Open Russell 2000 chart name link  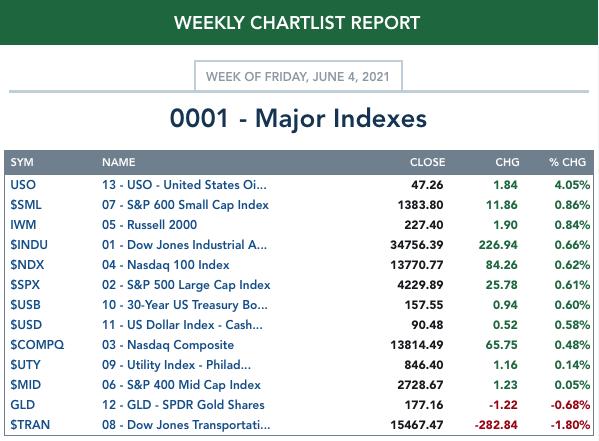click(x=149, y=225)
